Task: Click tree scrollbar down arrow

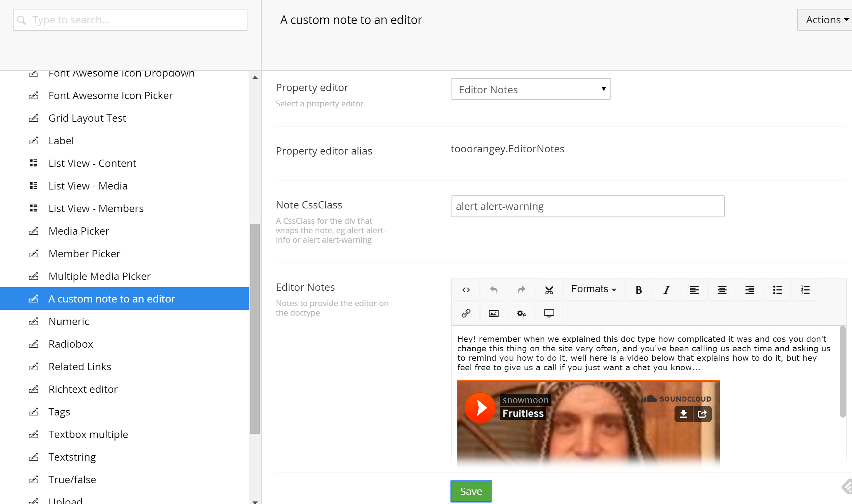Action: pyautogui.click(x=255, y=502)
